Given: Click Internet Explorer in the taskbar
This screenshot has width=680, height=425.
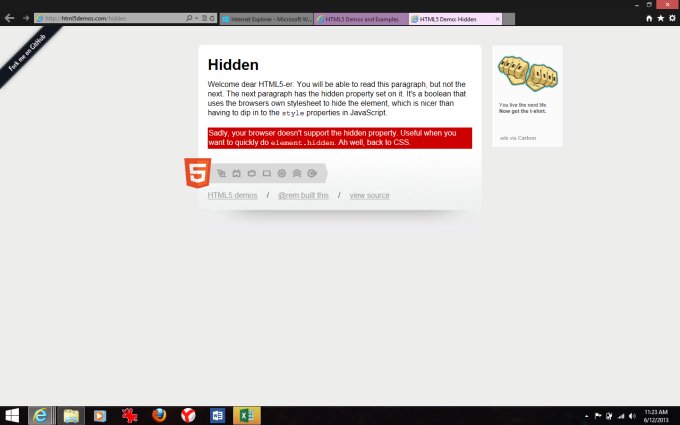Looking at the screenshot, I should 40,415.
